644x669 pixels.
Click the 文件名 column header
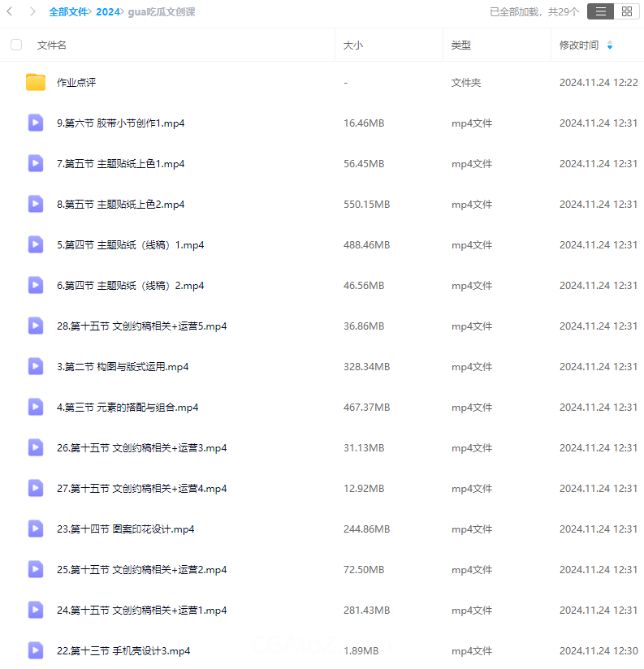tap(52, 45)
